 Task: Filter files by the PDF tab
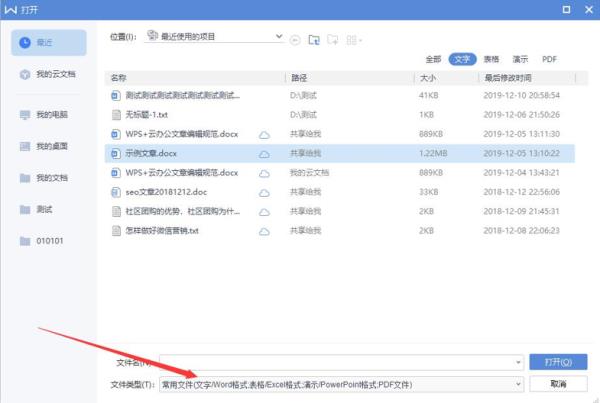point(549,59)
